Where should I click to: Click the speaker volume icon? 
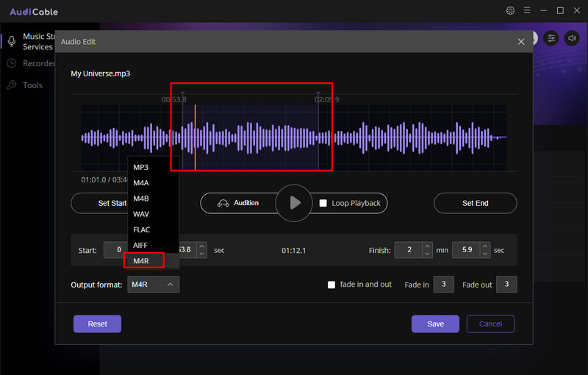click(572, 38)
